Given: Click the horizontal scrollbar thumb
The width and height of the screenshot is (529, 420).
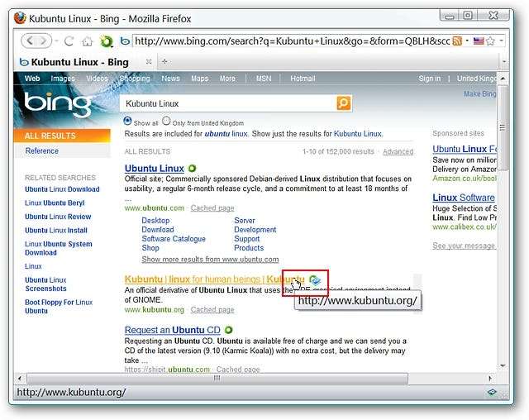Looking at the screenshot, I should pyautogui.click(x=217, y=378).
